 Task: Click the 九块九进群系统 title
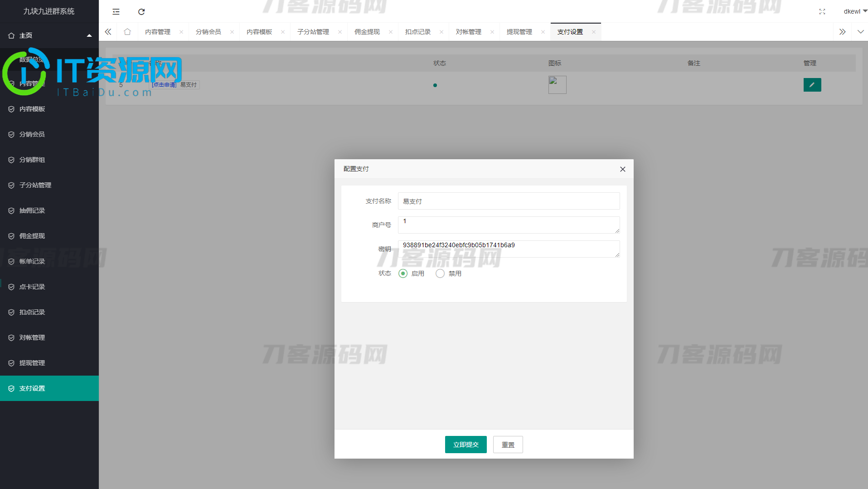point(49,11)
